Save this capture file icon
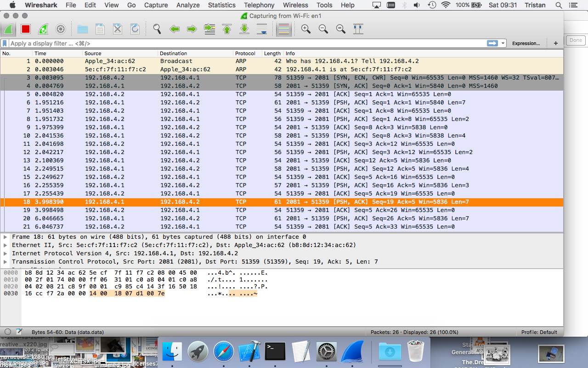 (x=100, y=29)
